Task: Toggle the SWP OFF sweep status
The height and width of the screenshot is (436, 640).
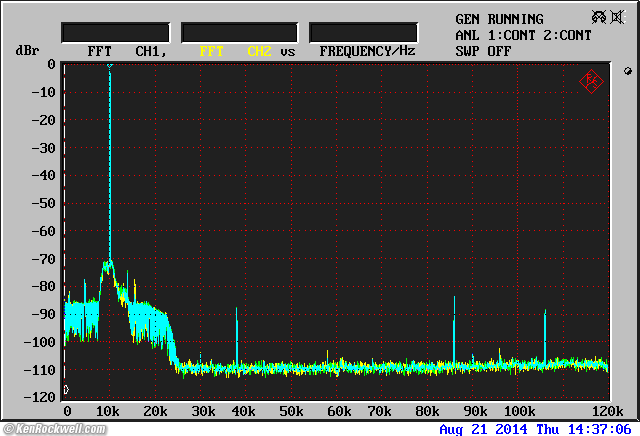Action: (x=484, y=50)
